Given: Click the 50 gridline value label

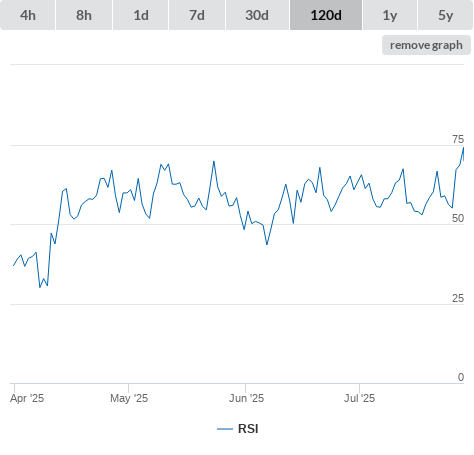Looking at the screenshot, I should click(x=458, y=218).
